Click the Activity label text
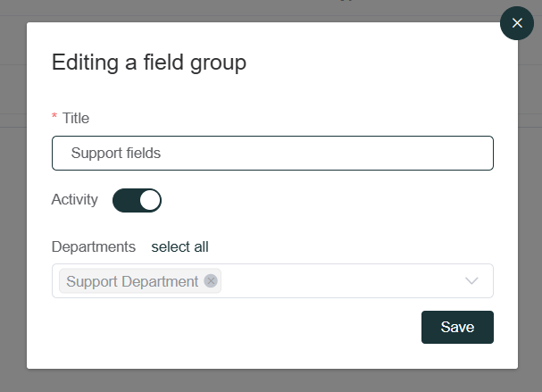Screen dimensions: 542x392 75,199
